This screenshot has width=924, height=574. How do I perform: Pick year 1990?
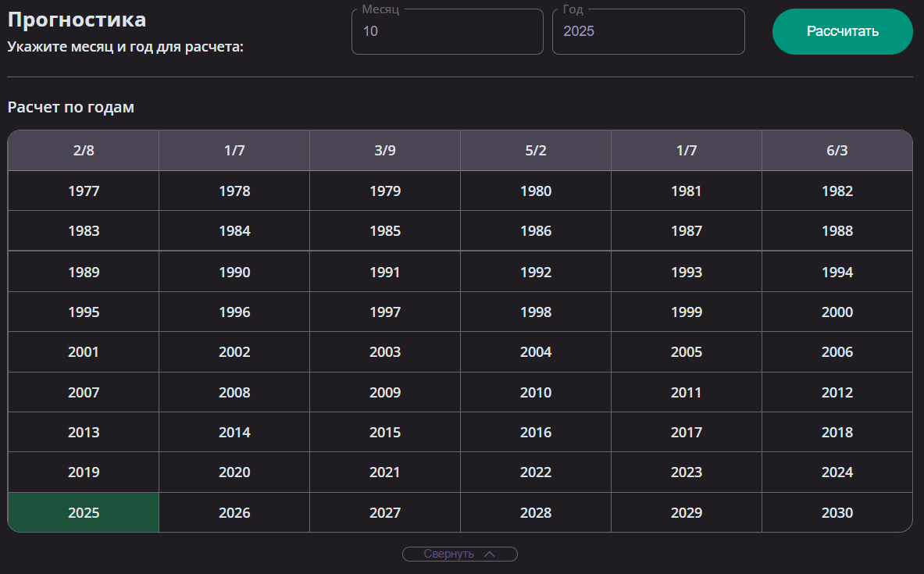[234, 272]
